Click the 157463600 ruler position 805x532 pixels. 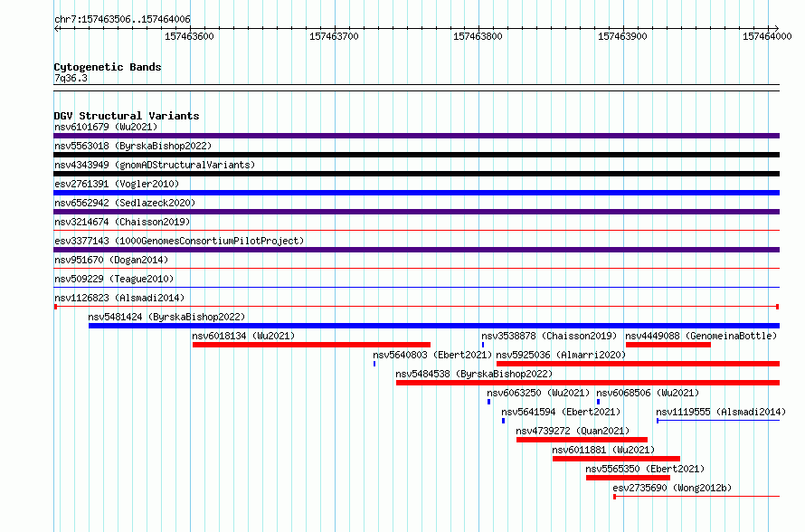click(189, 36)
